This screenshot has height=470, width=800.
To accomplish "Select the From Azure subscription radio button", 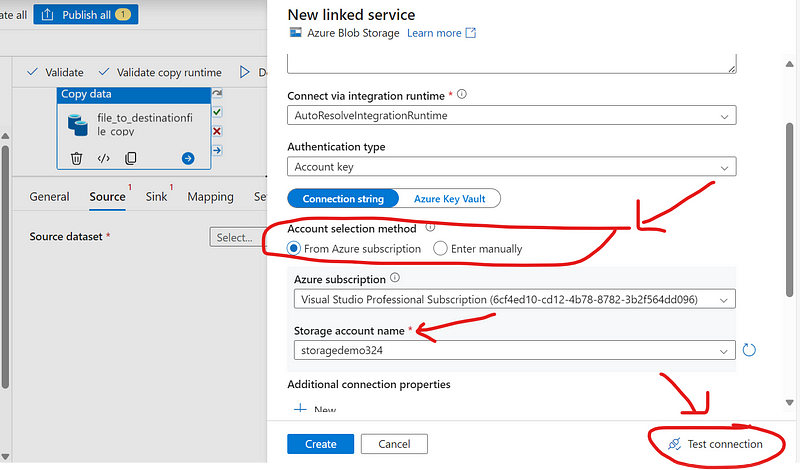I will (293, 249).
